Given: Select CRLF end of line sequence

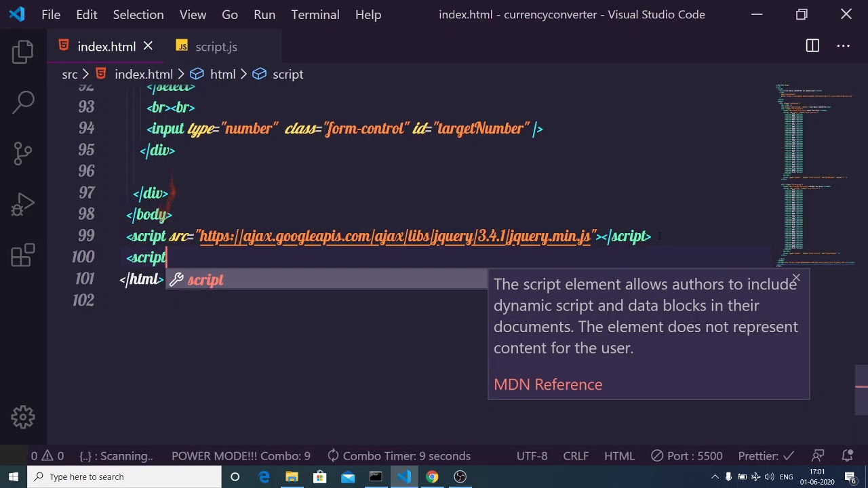Looking at the screenshot, I should [576, 455].
